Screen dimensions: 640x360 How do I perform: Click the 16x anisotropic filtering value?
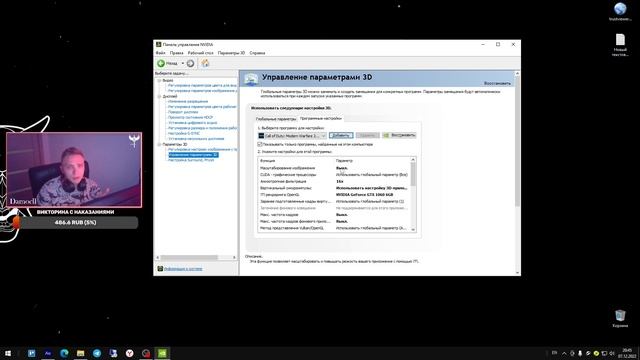[340, 181]
